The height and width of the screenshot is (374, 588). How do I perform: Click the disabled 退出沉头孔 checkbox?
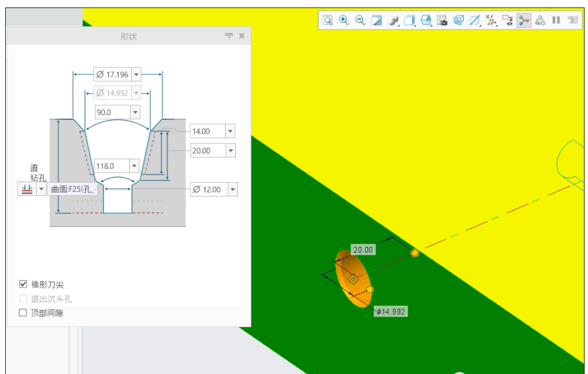click(23, 298)
